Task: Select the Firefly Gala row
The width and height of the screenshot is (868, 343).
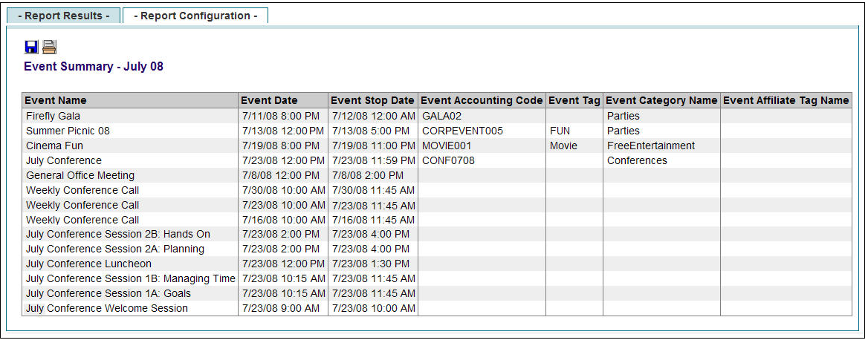Action: [x=437, y=116]
